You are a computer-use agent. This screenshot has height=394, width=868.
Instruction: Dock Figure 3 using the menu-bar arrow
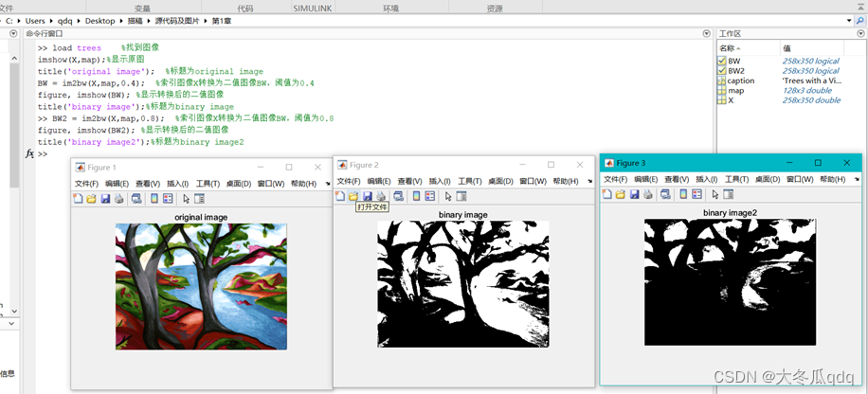(x=857, y=179)
